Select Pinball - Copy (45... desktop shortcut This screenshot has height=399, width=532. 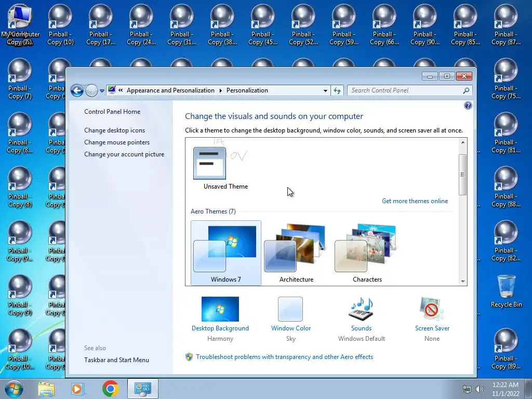click(x=262, y=24)
